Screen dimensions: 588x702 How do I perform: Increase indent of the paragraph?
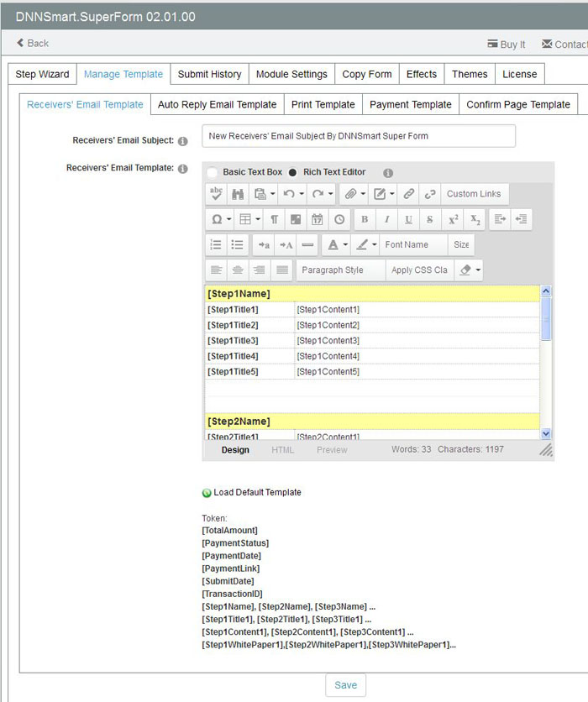pyautogui.click(x=500, y=219)
